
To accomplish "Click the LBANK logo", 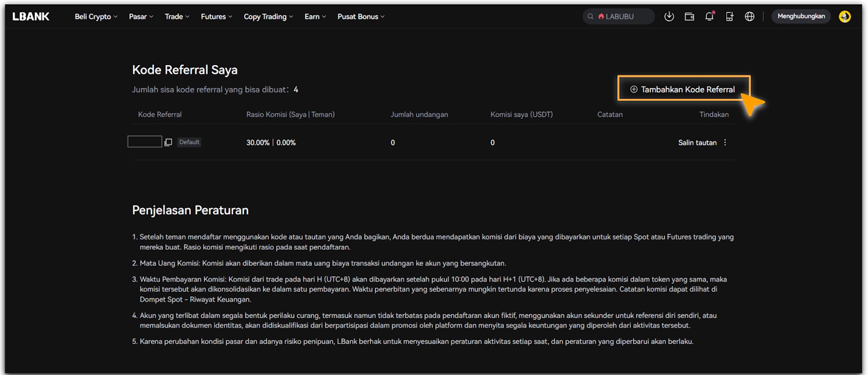I will click(x=31, y=17).
